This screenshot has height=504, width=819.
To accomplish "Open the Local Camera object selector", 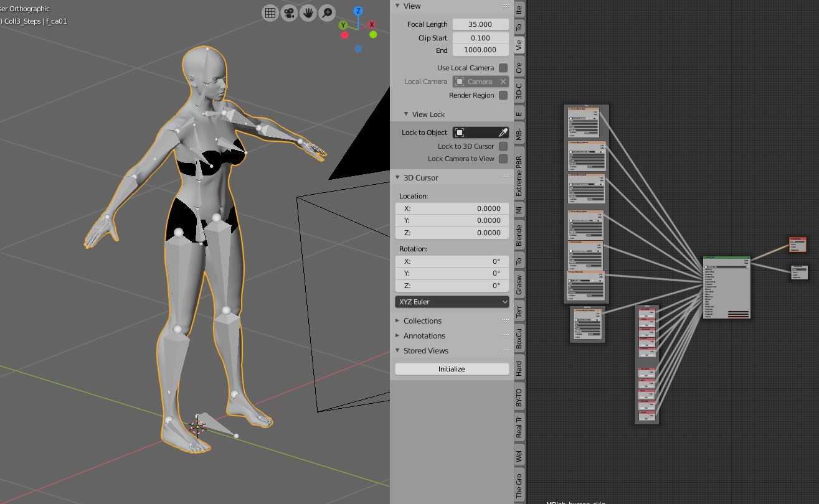I will 481,82.
